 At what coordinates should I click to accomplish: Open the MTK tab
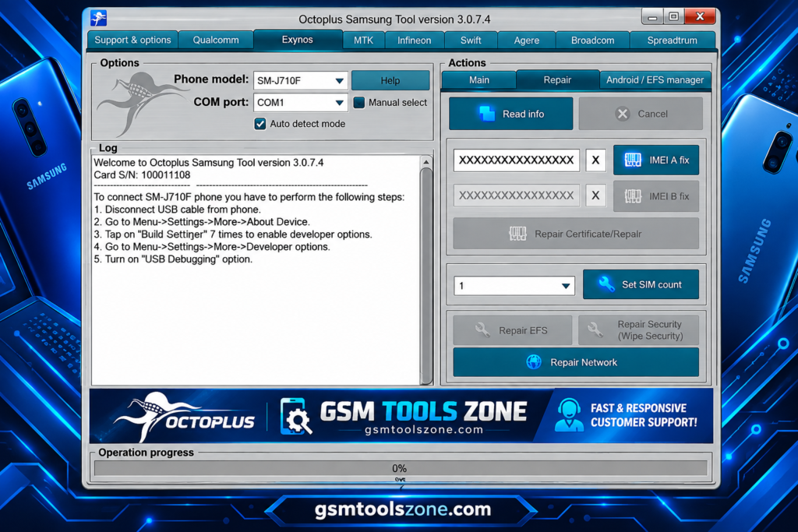click(363, 41)
